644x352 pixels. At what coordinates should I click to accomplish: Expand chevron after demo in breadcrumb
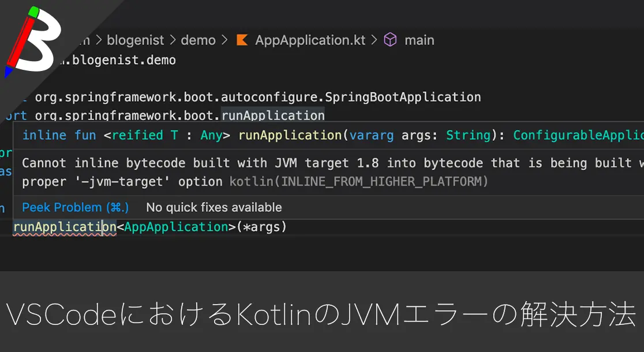click(x=224, y=40)
